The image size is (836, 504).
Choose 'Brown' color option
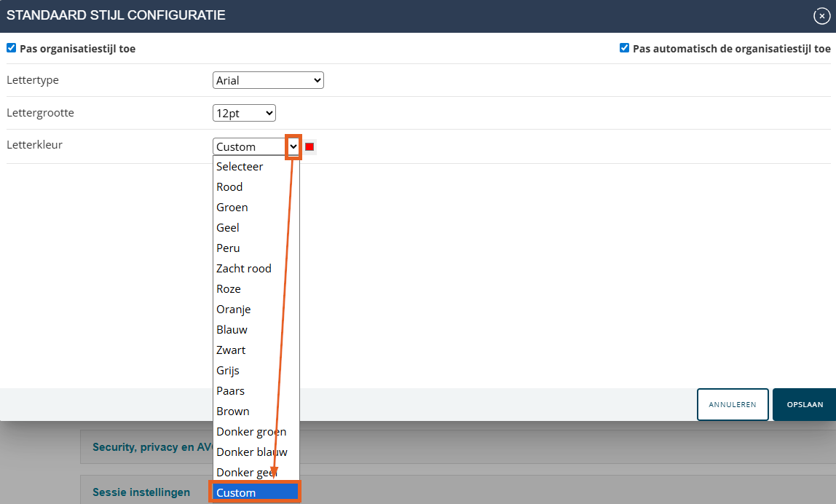(x=256, y=412)
